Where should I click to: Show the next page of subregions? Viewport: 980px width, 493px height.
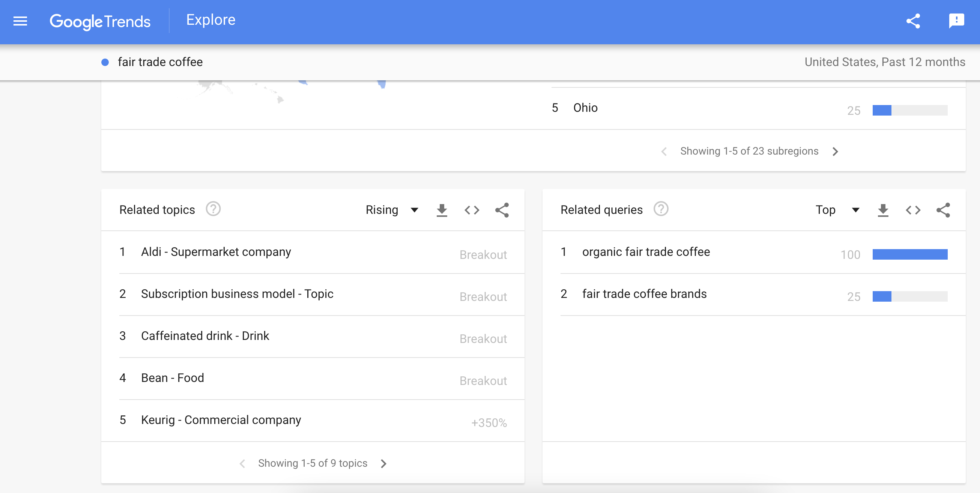click(x=836, y=151)
